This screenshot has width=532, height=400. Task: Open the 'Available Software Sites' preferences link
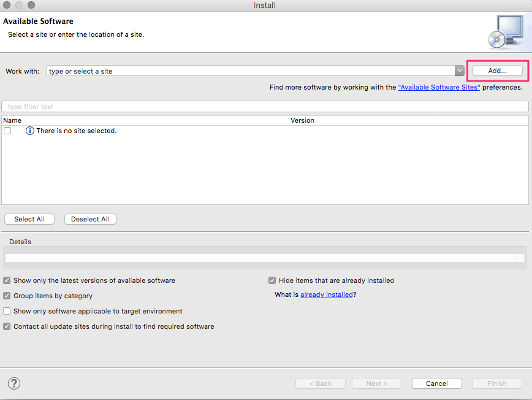(x=439, y=87)
